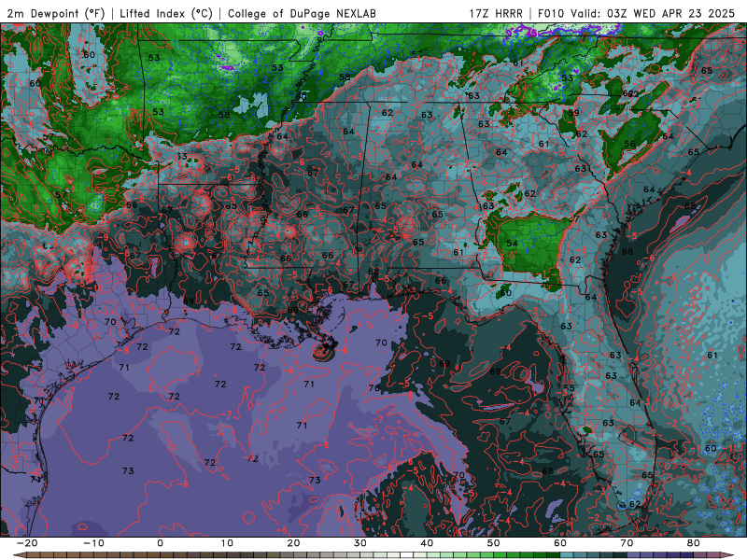This screenshot has height=560, width=747.
Task: Click the dewpoint value 59 on map
Action: point(573,113)
